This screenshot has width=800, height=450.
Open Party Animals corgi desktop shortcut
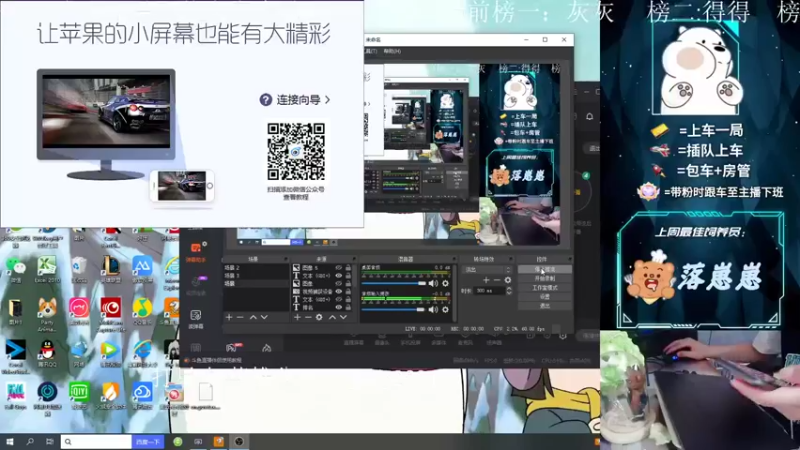pos(47,314)
